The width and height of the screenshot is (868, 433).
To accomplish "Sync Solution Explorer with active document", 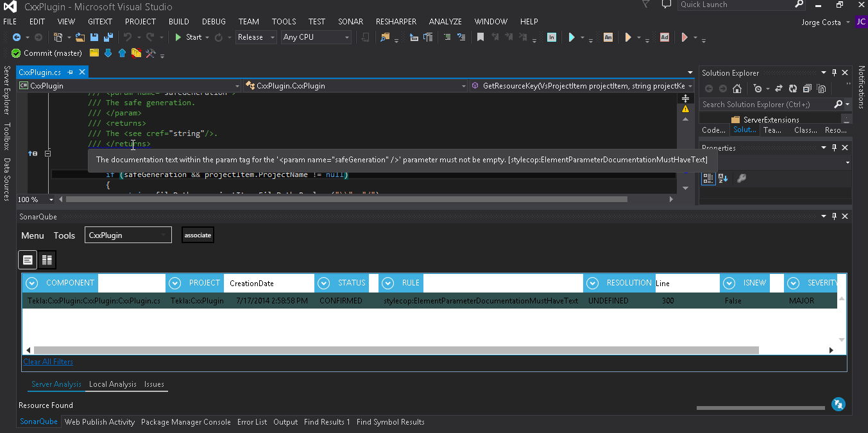I will 779,89.
